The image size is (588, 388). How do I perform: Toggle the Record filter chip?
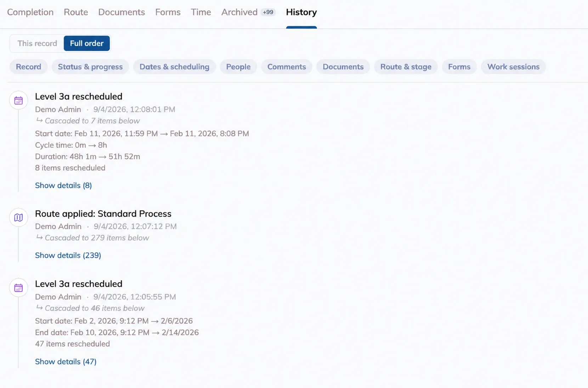click(29, 67)
